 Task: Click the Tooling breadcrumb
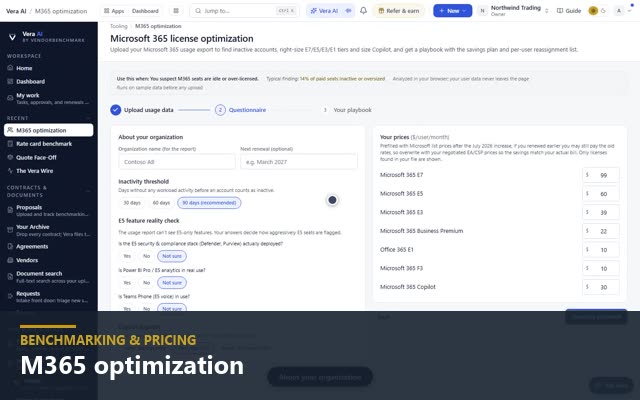(119, 26)
